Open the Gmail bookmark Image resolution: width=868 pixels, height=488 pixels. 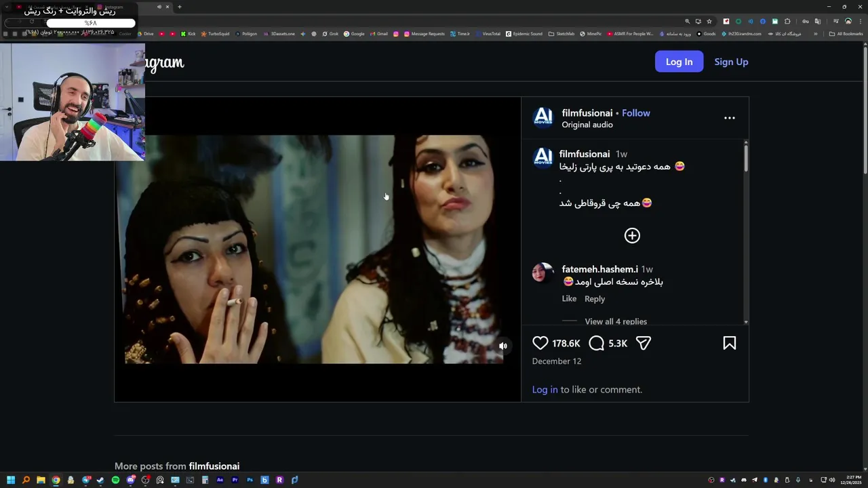379,34
